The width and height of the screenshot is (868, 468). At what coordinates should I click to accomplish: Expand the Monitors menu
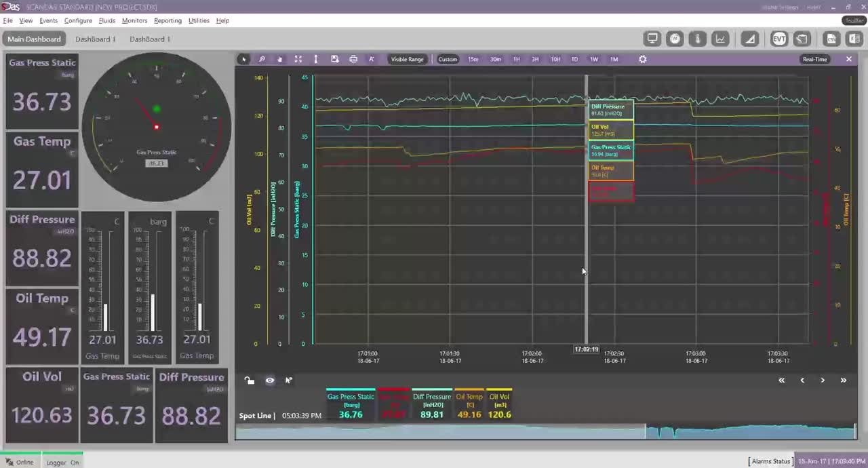[x=134, y=21]
